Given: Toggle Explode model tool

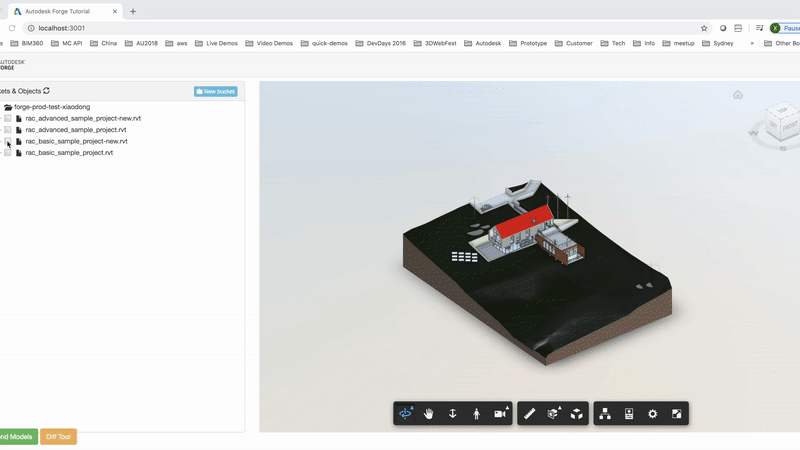Looking at the screenshot, I should (x=577, y=414).
